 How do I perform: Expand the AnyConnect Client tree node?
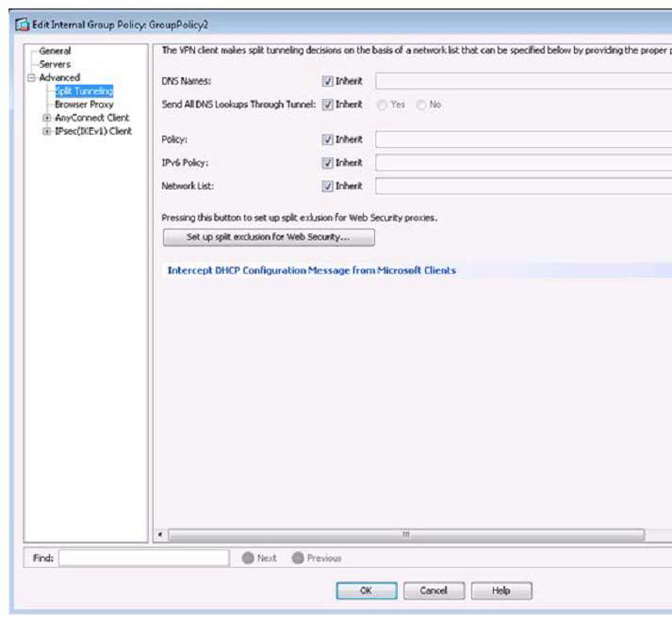click(x=46, y=119)
